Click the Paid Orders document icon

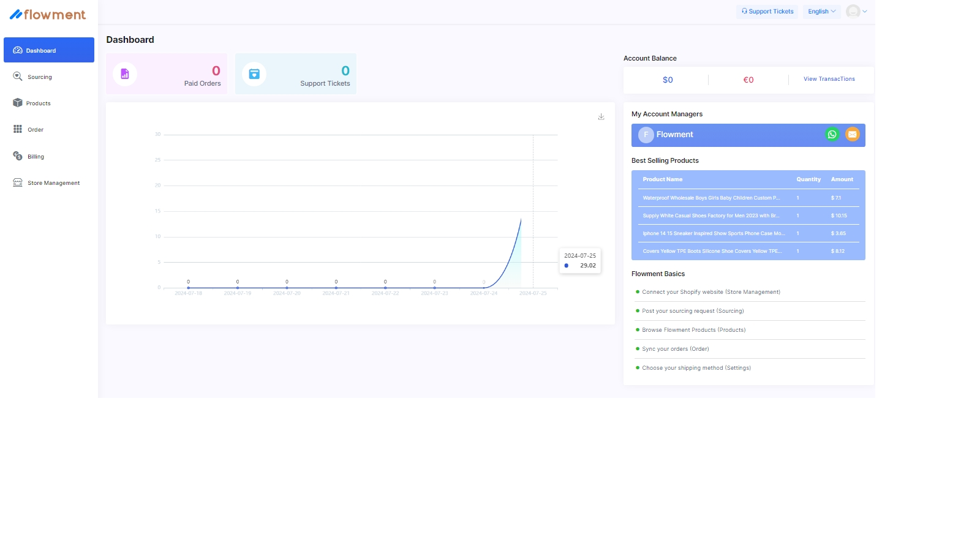(125, 74)
